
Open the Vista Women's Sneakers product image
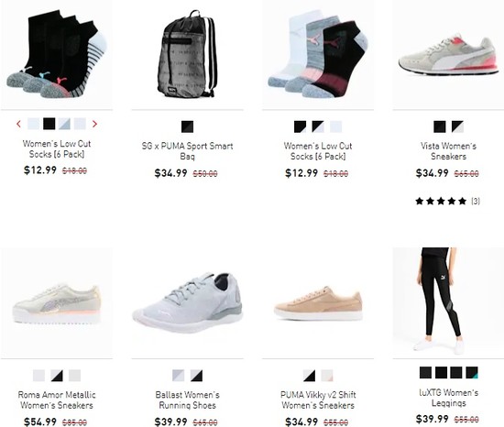click(x=448, y=54)
